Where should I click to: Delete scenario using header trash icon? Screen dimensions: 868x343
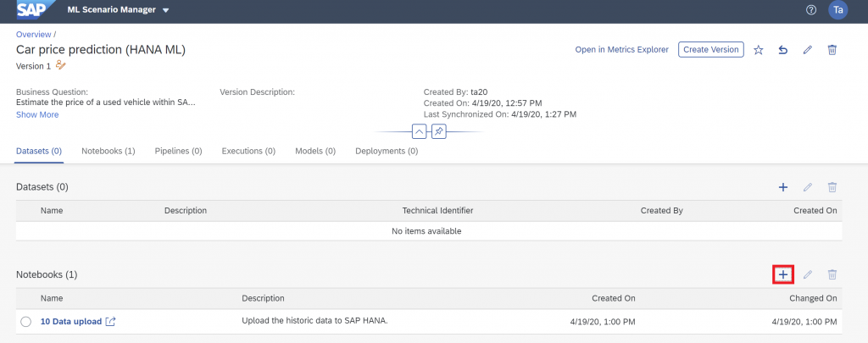coord(832,50)
